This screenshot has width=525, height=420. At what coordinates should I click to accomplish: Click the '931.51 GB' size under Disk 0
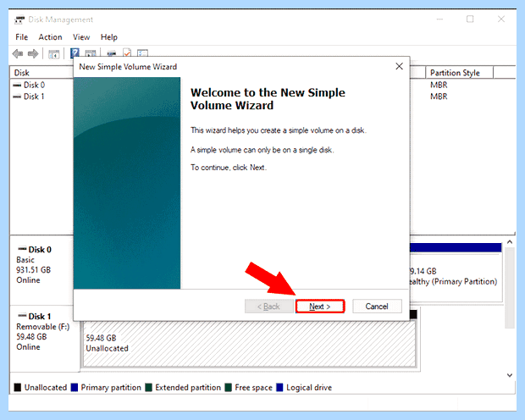(34, 270)
